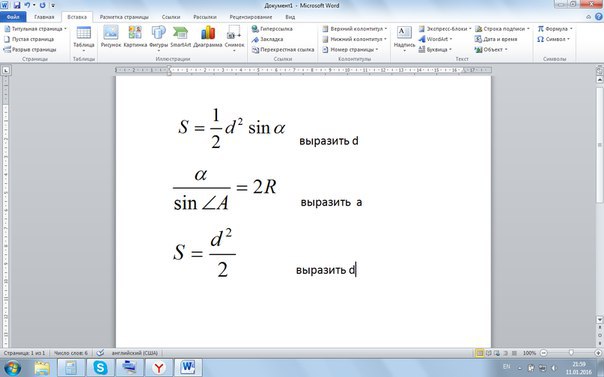Insert a Гиперссылка hyperlink
The width and height of the screenshot is (604, 377).
(272, 29)
